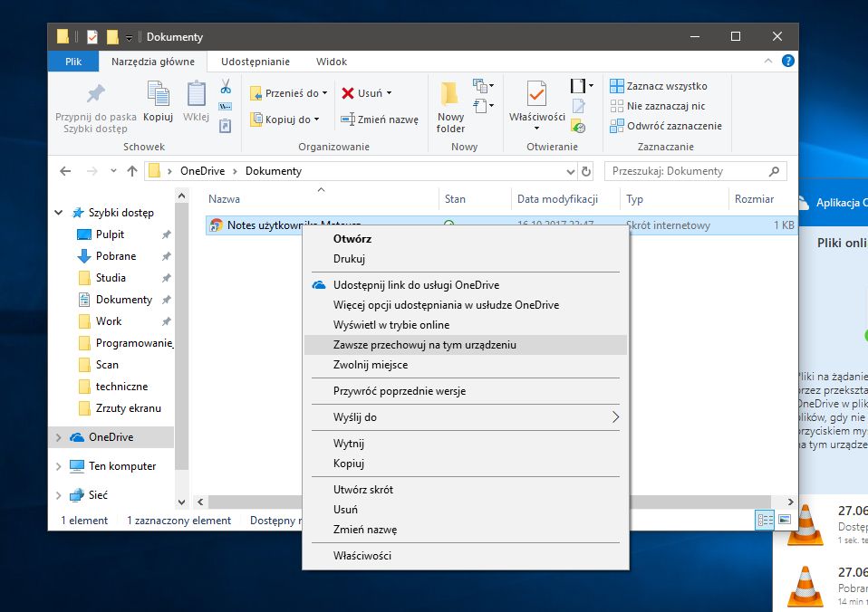
Task: Choose Zwolnij miejsce in context menu
Action: 370,365
